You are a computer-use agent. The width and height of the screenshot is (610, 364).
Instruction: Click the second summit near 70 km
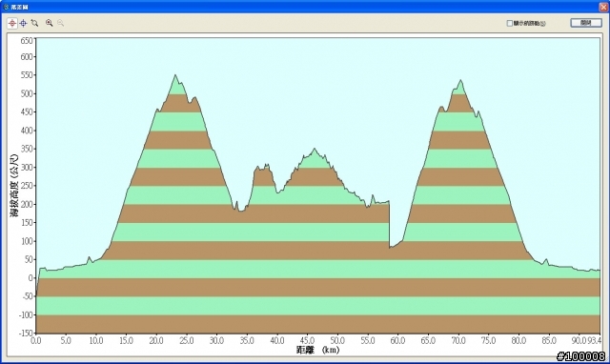pyautogui.click(x=460, y=80)
